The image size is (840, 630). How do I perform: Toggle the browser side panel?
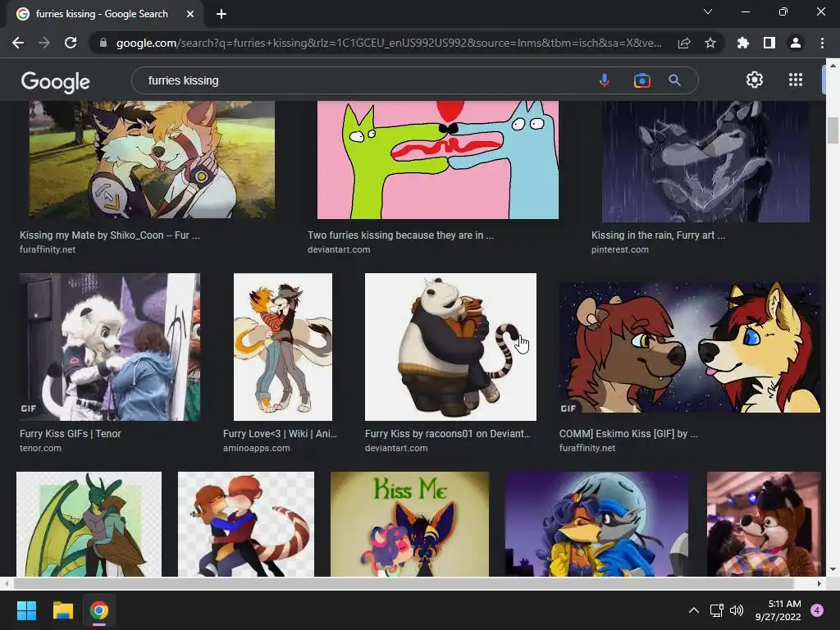[x=769, y=43]
